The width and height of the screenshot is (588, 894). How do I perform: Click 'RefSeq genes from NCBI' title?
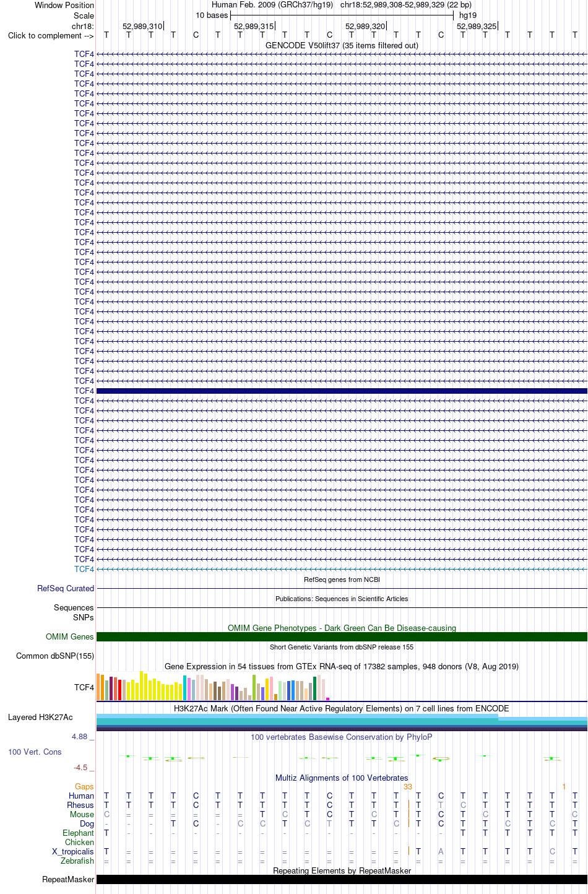(342, 579)
